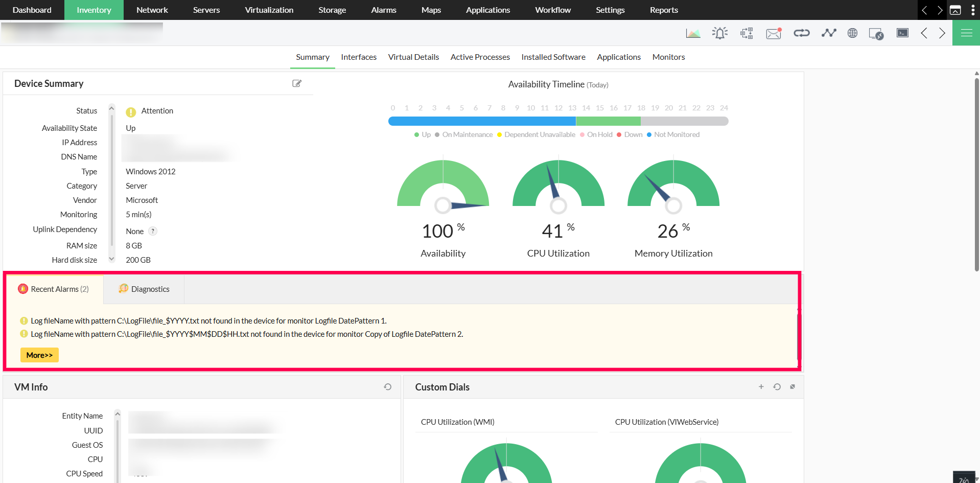Open the Servers menu
Screen dimensions: 980x483
point(206,10)
